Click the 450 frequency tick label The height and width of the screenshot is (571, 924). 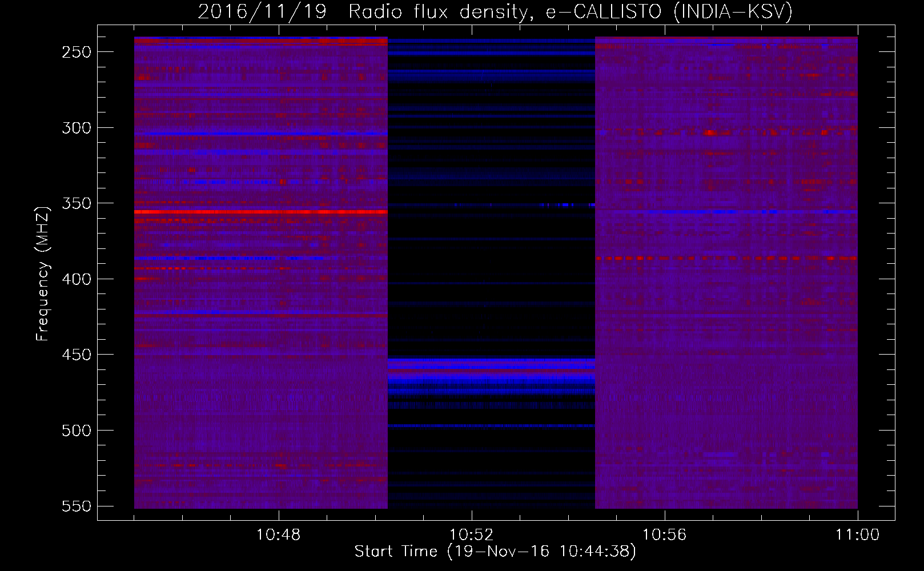pos(77,355)
